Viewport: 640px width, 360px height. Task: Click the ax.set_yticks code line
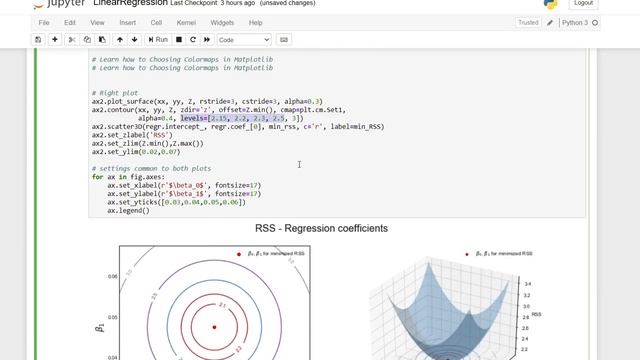(176, 202)
